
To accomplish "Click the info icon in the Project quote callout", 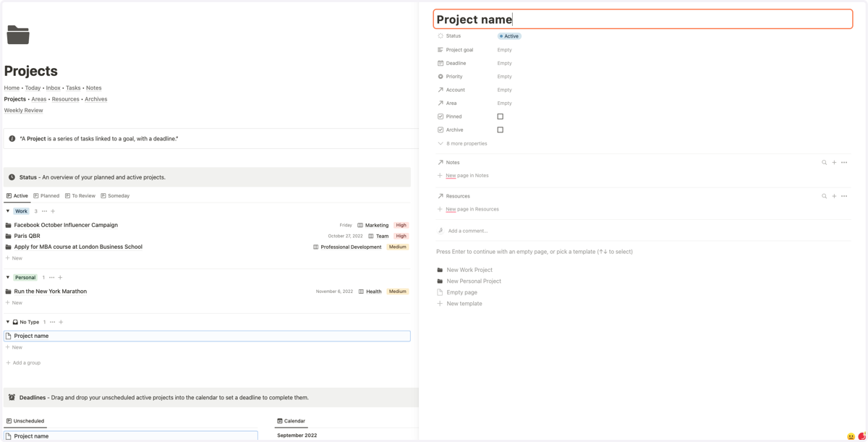I will coord(12,138).
